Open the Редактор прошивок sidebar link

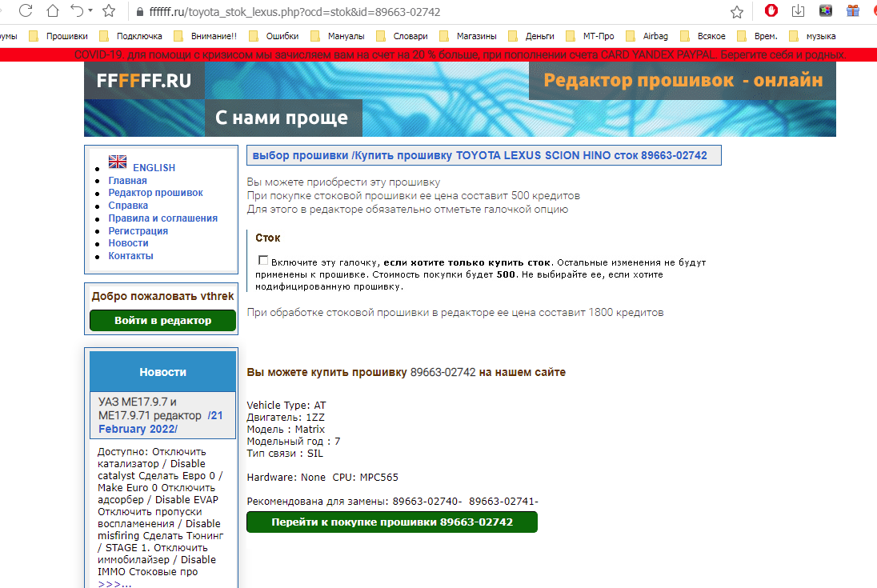click(x=155, y=193)
